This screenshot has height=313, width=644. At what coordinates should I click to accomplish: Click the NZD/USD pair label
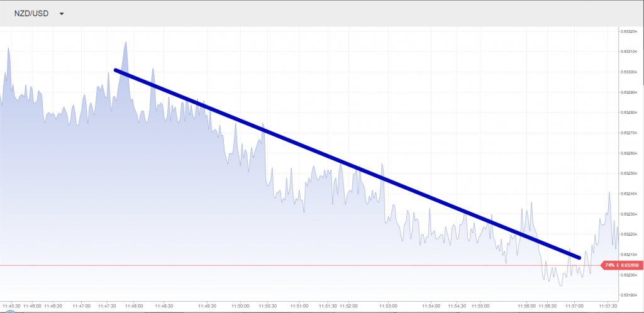(32, 13)
